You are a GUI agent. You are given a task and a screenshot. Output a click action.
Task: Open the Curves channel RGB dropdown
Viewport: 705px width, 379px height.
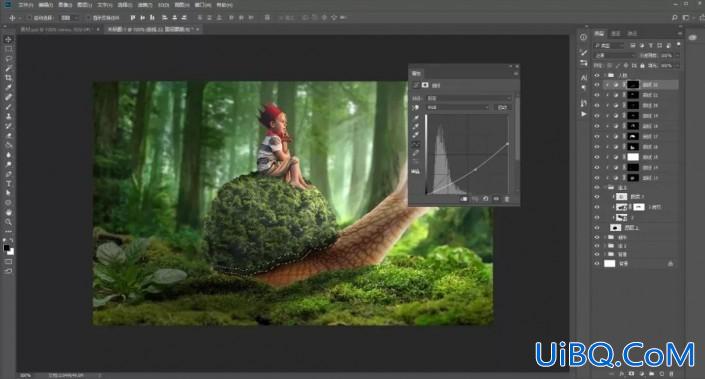point(457,107)
